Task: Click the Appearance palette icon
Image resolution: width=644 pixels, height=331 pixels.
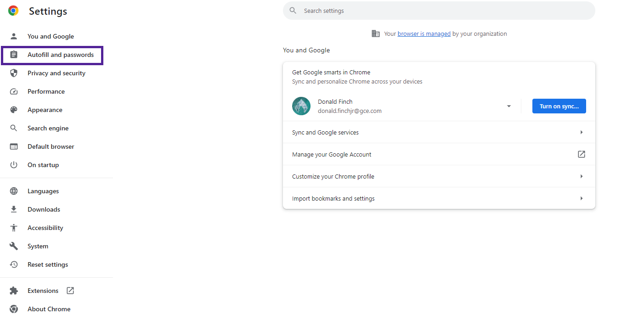Action: [14, 110]
